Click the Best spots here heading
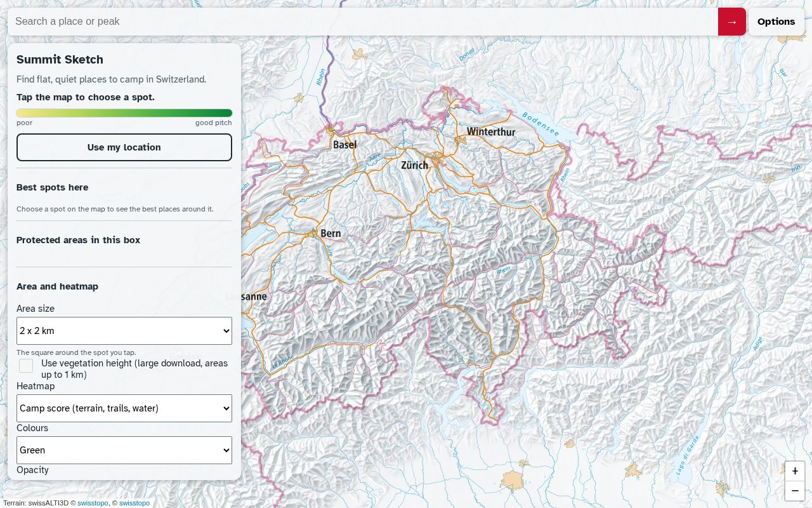 pos(52,187)
